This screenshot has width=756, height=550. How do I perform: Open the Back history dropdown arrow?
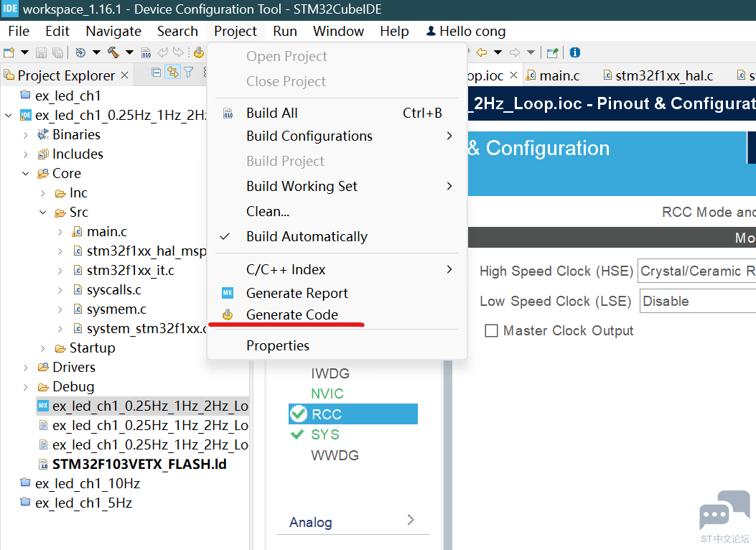pyautogui.click(x=498, y=52)
